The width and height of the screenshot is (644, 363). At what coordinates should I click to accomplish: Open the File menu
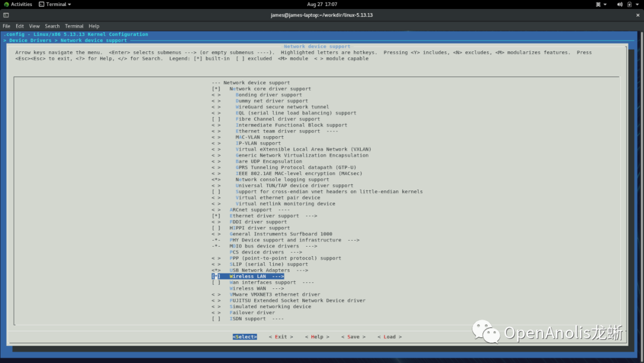pyautogui.click(x=7, y=26)
